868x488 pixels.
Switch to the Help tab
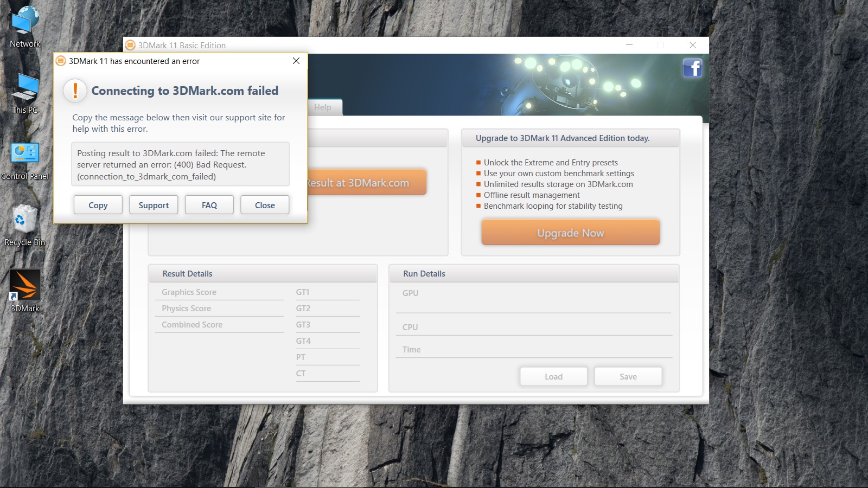tap(324, 107)
